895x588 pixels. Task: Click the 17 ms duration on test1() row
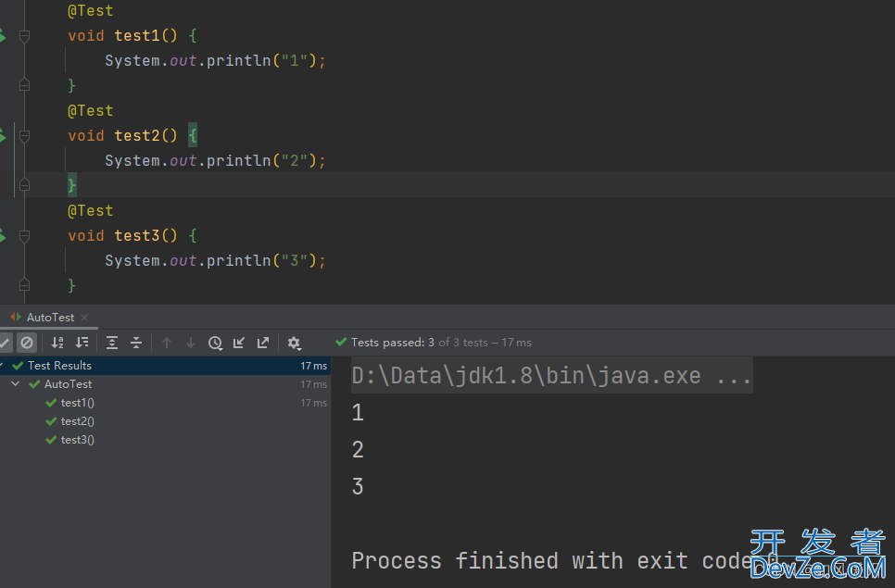coord(313,403)
